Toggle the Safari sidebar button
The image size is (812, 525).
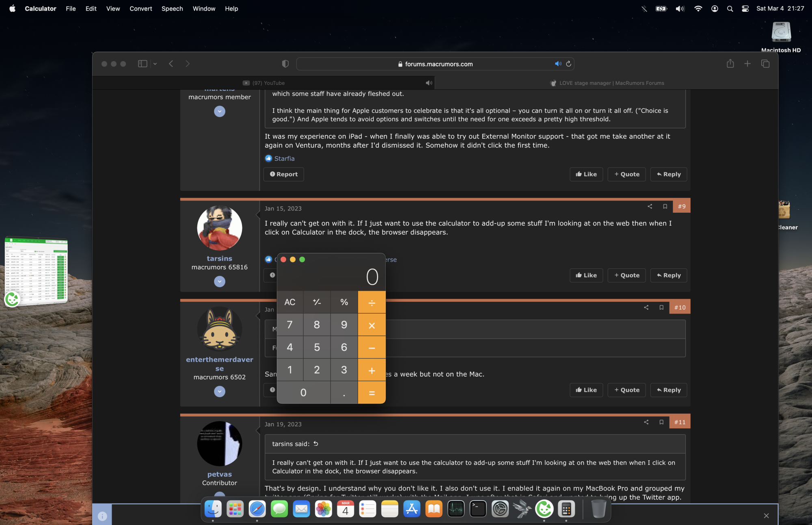pyautogui.click(x=143, y=64)
